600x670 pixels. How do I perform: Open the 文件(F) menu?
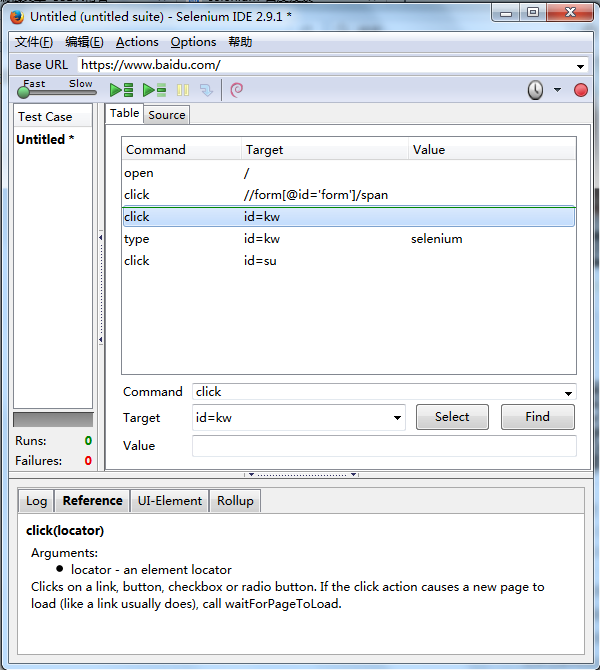[x=34, y=42]
